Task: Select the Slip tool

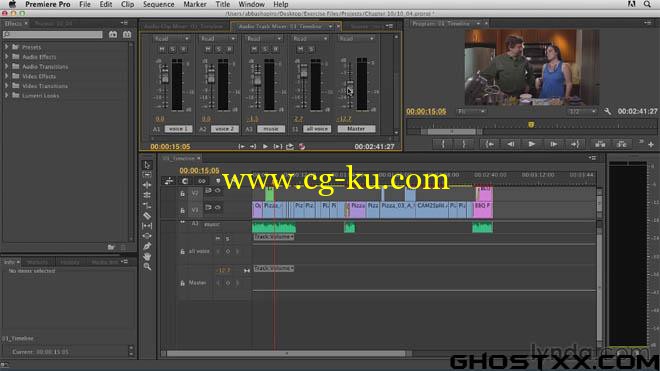Action: [x=147, y=226]
